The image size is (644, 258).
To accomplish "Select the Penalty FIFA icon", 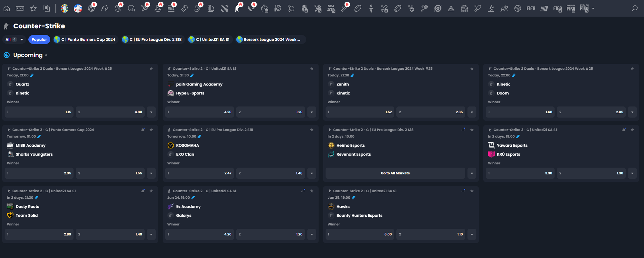I will (571, 8).
